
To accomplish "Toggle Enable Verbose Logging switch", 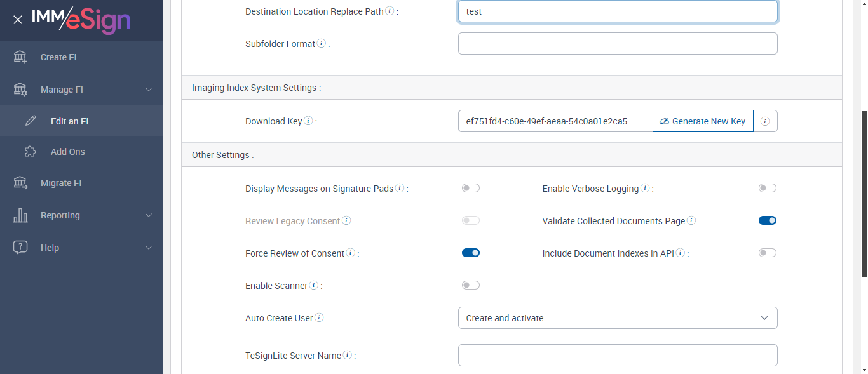I will pos(767,188).
